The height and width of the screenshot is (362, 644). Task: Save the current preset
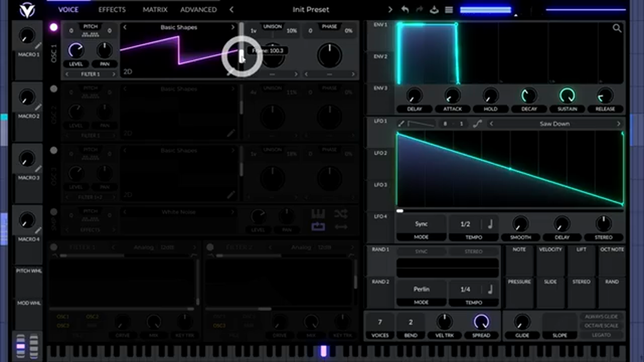tap(434, 10)
